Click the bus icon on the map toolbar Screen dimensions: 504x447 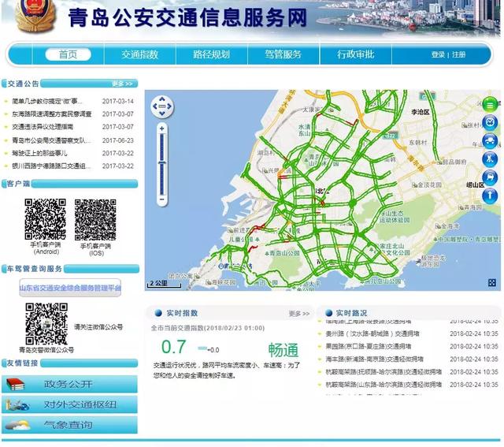490,178
